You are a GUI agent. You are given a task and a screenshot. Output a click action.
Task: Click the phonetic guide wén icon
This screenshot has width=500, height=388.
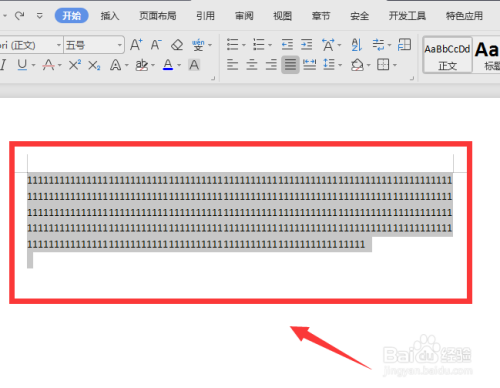(x=198, y=45)
